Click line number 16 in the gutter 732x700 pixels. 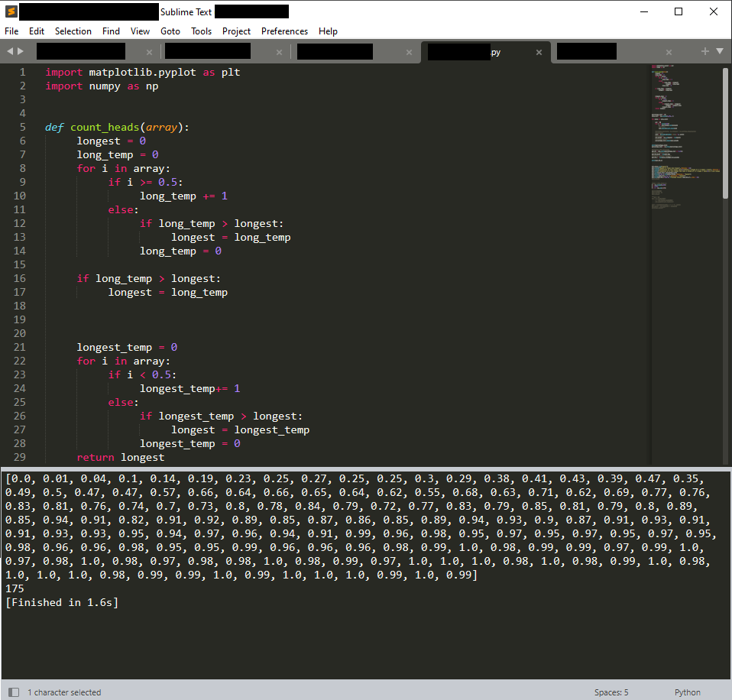20,278
